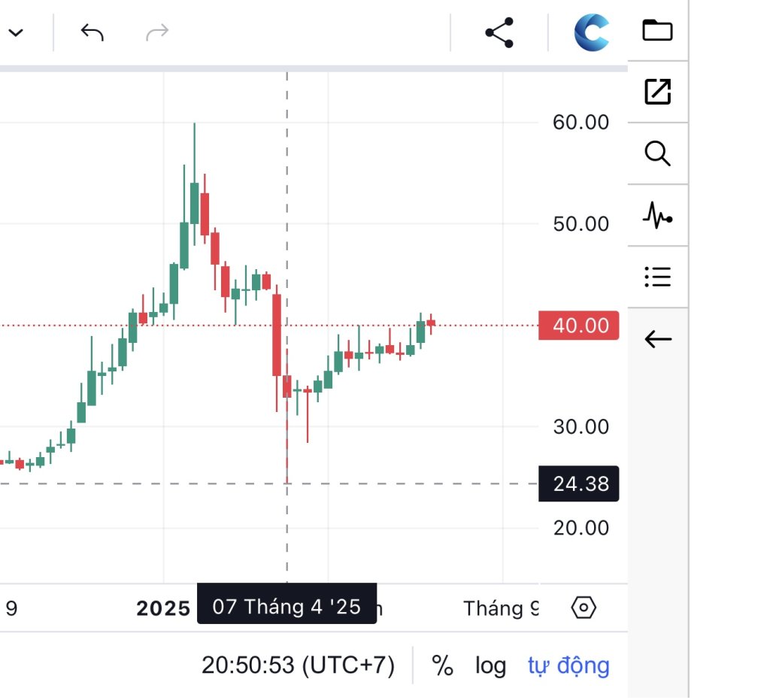Open the folder icon in sidebar
Viewport: 770px width, 700px height.
(x=657, y=30)
